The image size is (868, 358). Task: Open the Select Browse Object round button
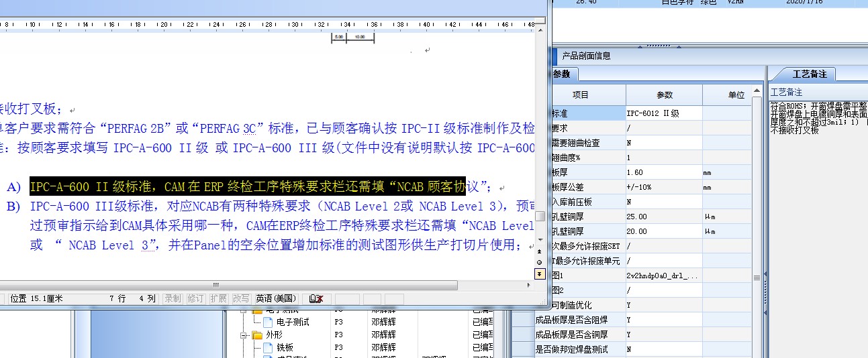click(540, 261)
